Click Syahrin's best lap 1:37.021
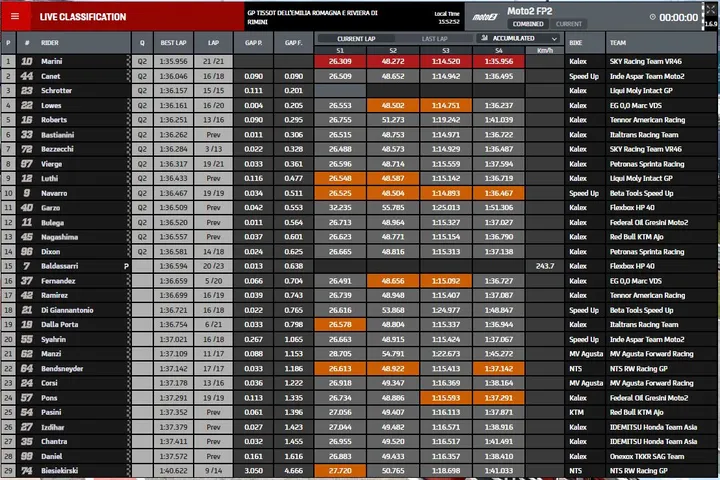The width and height of the screenshot is (720, 480). pyautogui.click(x=173, y=339)
